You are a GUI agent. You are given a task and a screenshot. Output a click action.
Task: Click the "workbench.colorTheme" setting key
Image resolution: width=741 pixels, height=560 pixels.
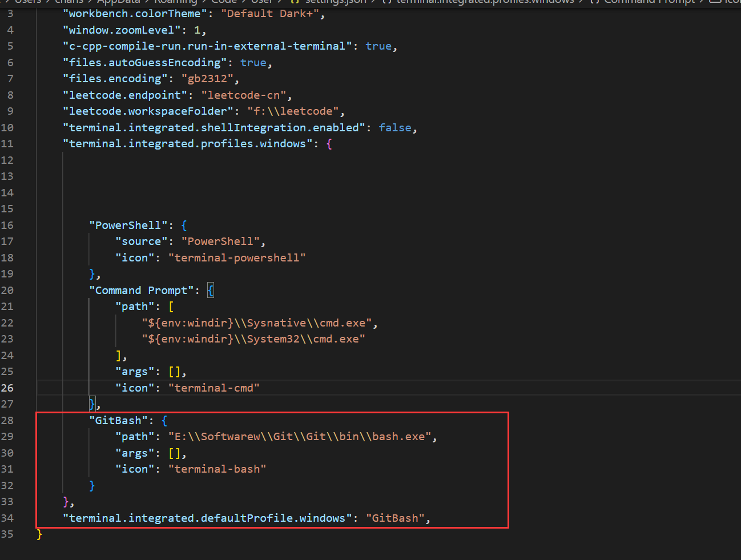click(135, 14)
